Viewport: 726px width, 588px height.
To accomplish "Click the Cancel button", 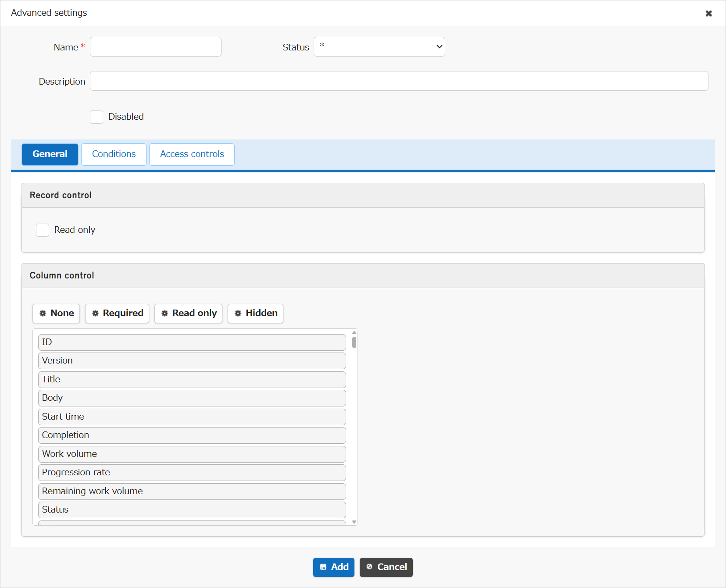I will [x=386, y=567].
